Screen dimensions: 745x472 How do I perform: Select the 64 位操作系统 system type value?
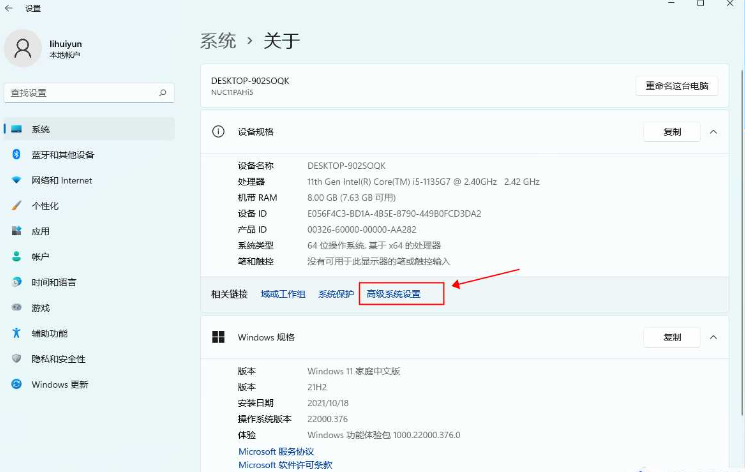tap(374, 246)
